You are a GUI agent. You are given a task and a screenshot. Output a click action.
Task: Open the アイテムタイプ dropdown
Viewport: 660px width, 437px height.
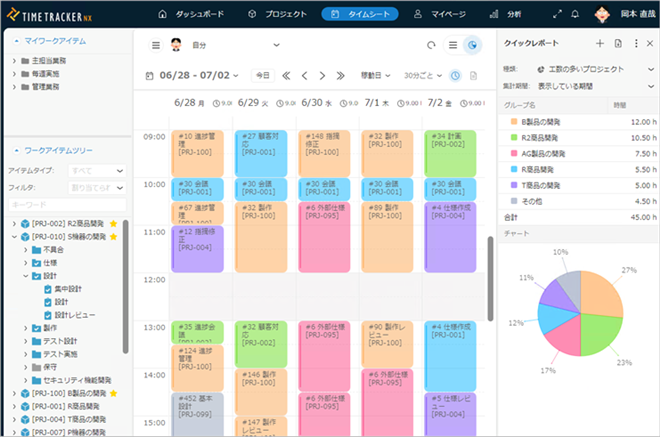coord(96,172)
